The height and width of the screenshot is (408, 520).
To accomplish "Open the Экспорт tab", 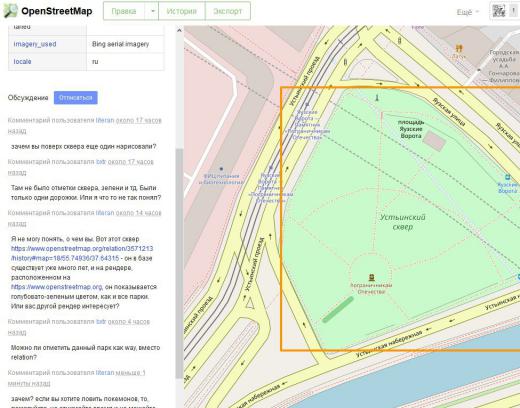I will (228, 11).
